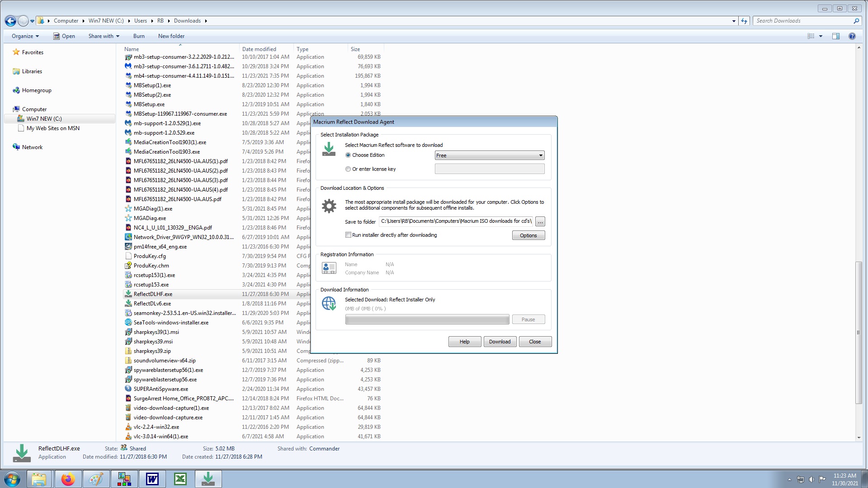Image resolution: width=868 pixels, height=488 pixels.
Task: Select mb3-setup-consumer-3.6.1 Malwarebytes icon
Action: point(128,66)
